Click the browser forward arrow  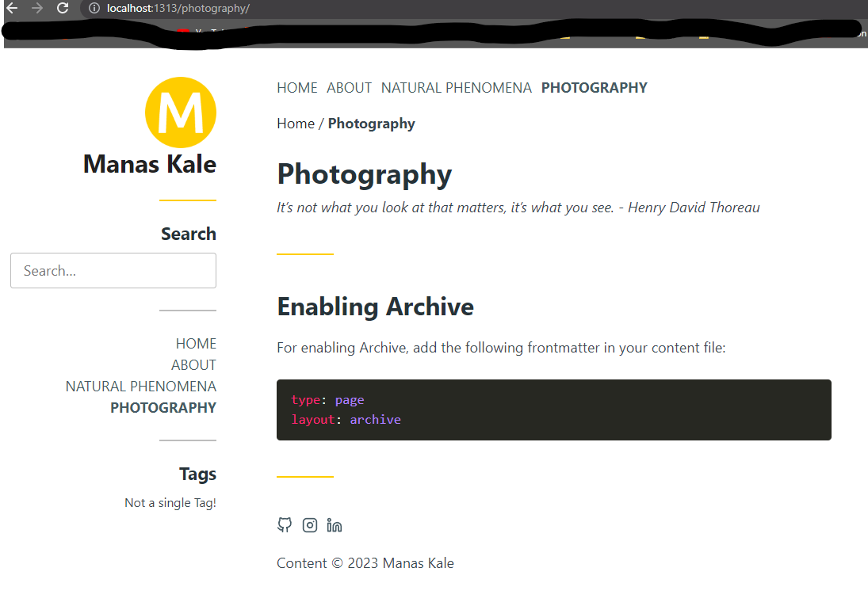[x=36, y=8]
